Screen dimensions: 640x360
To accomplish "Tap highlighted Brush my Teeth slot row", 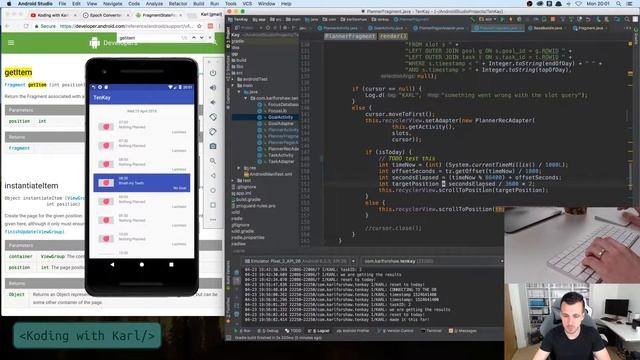I will (142, 182).
